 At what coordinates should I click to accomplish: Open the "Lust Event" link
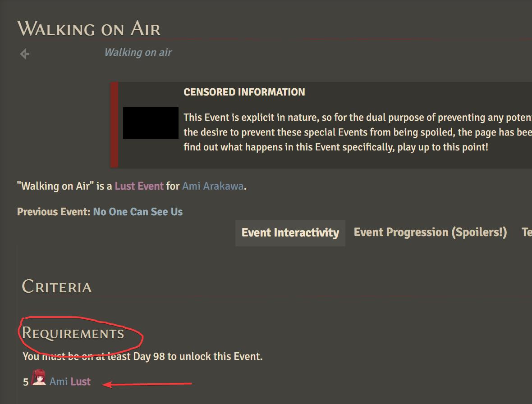pyautogui.click(x=139, y=186)
